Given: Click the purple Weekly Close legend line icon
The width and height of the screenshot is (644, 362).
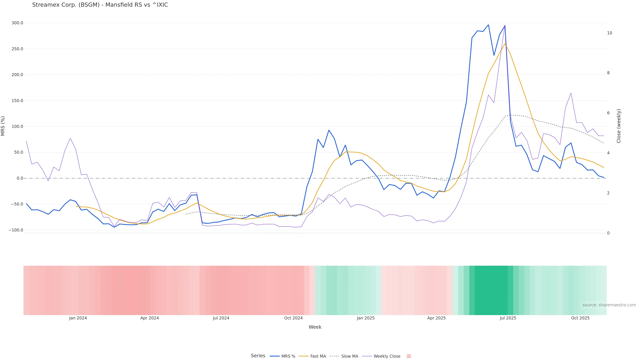Looking at the screenshot, I should pos(367,356).
